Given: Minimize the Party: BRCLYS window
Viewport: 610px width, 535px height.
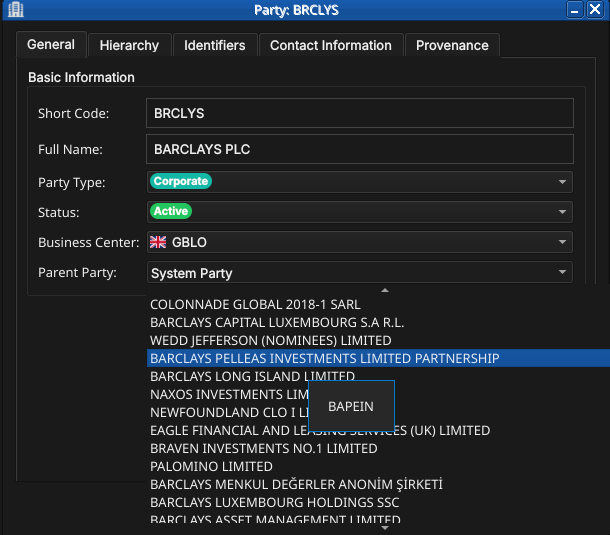Looking at the screenshot, I should point(575,9).
